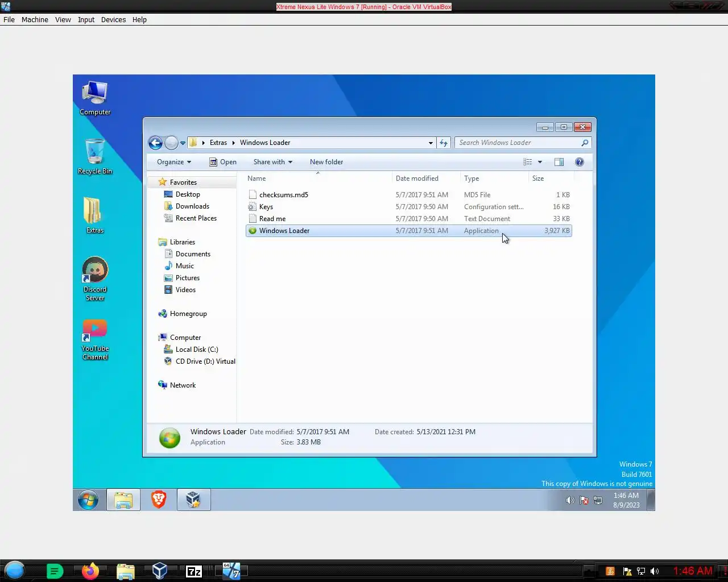
Task: Select the Recycle Bin desktop icon
Action: click(94, 157)
